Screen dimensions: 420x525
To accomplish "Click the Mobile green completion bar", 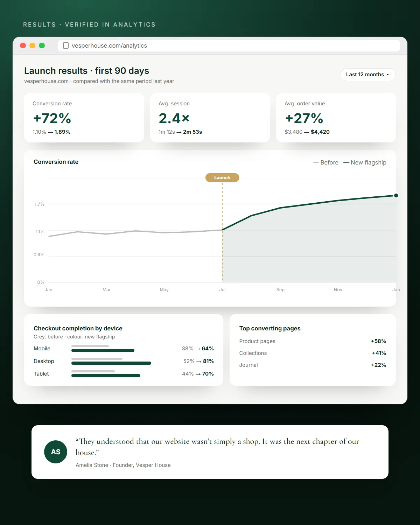I will pyautogui.click(x=103, y=350).
